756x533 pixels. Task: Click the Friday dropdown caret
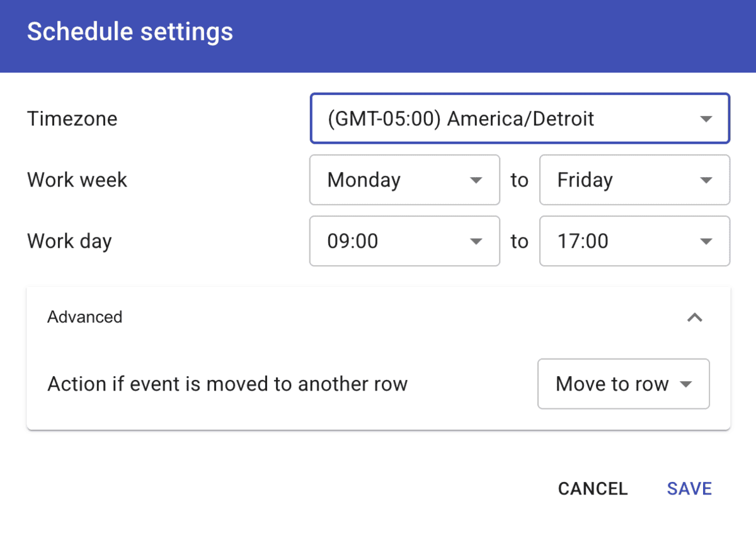click(x=706, y=180)
